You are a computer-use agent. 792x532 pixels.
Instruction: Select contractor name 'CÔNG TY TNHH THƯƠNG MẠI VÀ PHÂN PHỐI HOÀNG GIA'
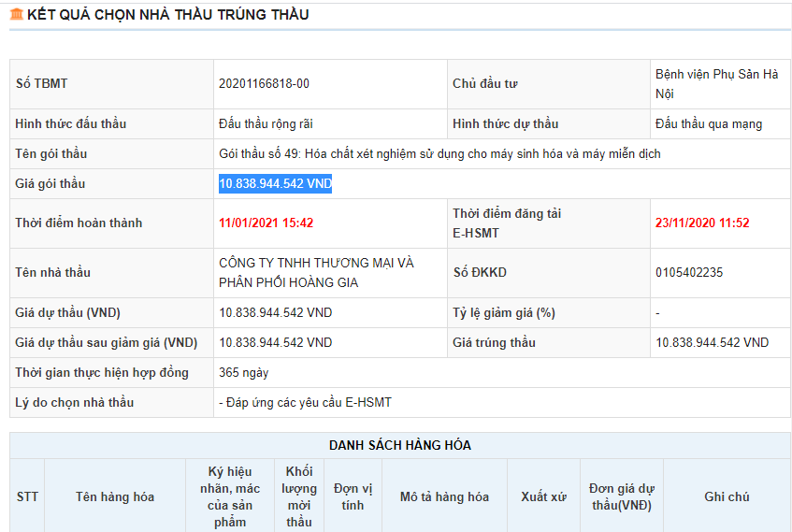click(316, 272)
